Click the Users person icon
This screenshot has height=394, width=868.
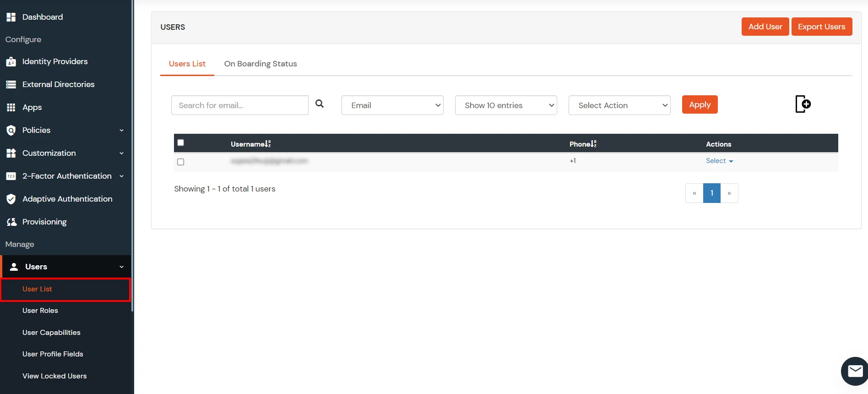[x=14, y=267]
